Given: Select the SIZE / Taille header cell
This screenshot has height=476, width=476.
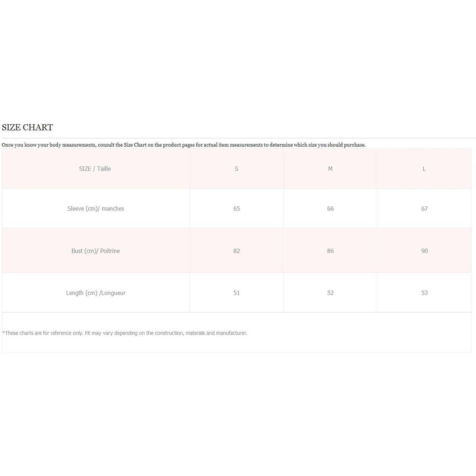Looking at the screenshot, I should pyautogui.click(x=95, y=169).
